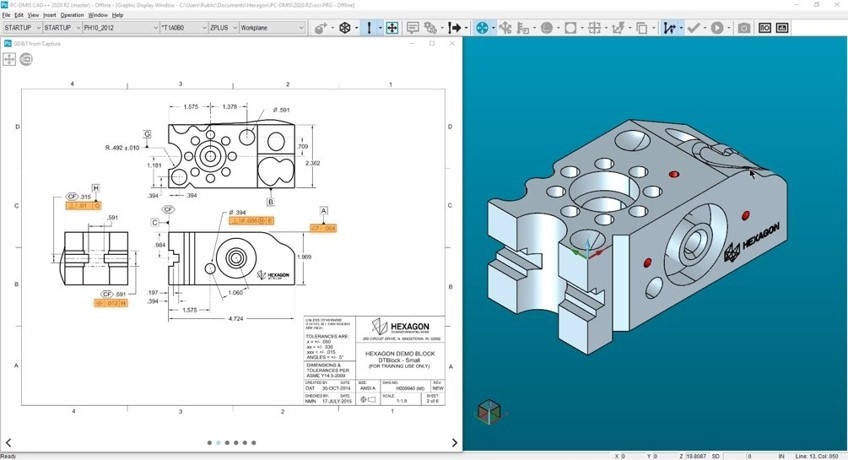Click the 3D cube view icon
This screenshot has height=460, width=848.
(x=345, y=28)
